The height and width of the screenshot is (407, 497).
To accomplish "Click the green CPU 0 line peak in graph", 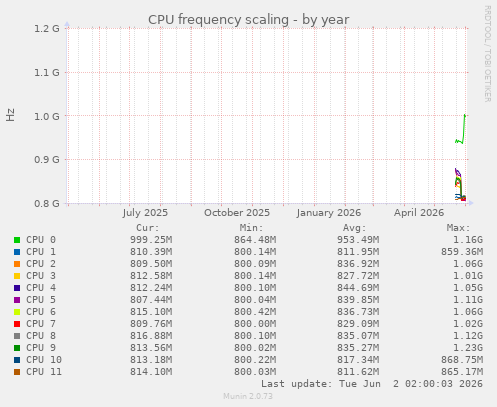I will click(465, 115).
